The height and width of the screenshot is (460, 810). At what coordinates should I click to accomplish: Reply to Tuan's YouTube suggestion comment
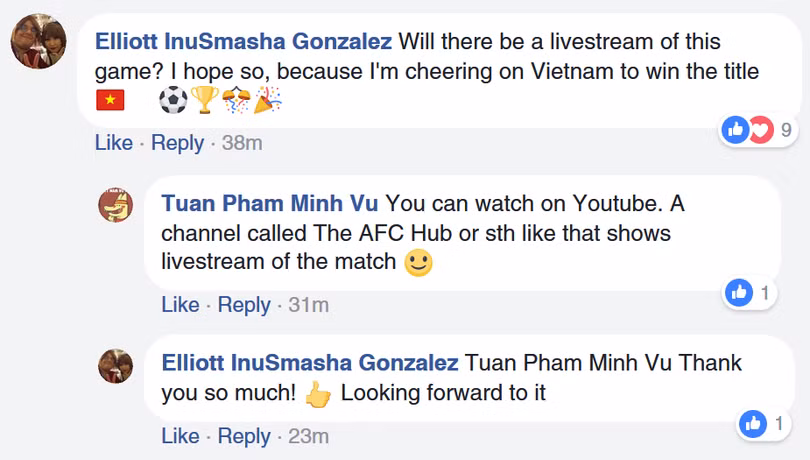pyautogui.click(x=244, y=305)
